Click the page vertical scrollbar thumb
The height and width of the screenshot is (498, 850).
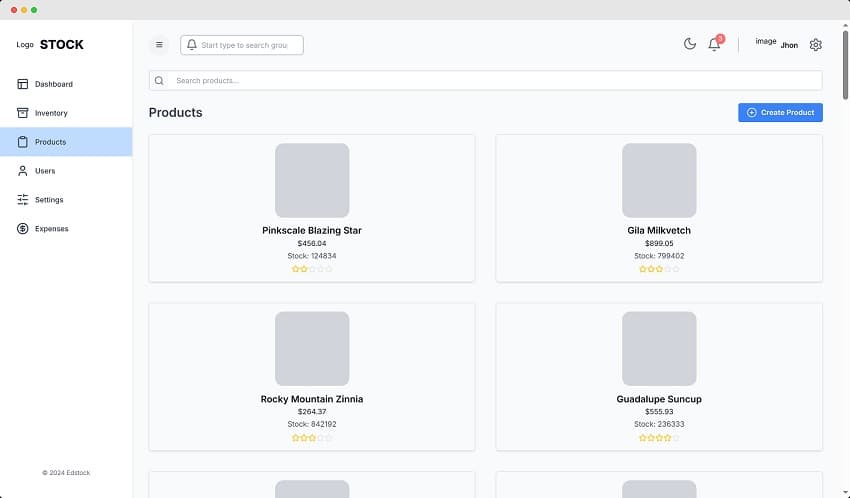coord(845,65)
